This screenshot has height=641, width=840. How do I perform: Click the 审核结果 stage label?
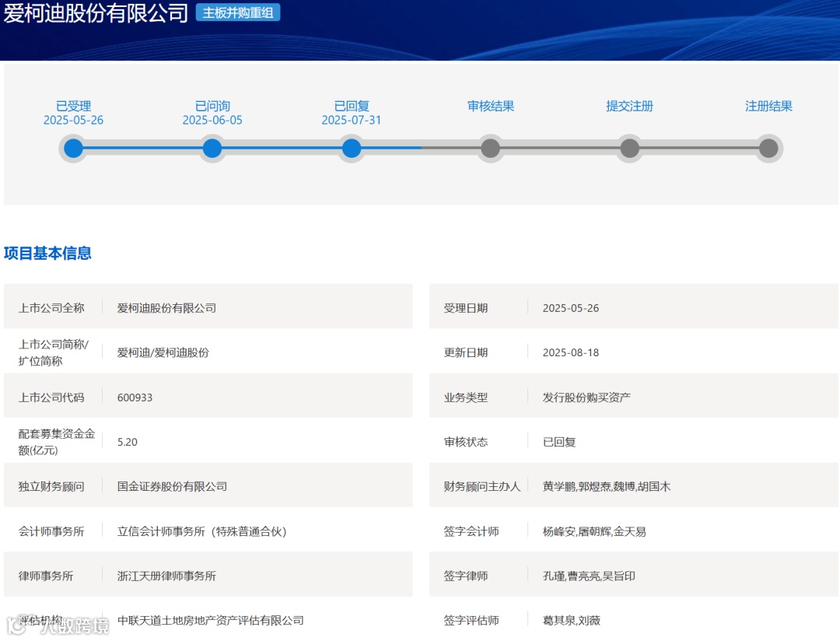click(490, 106)
